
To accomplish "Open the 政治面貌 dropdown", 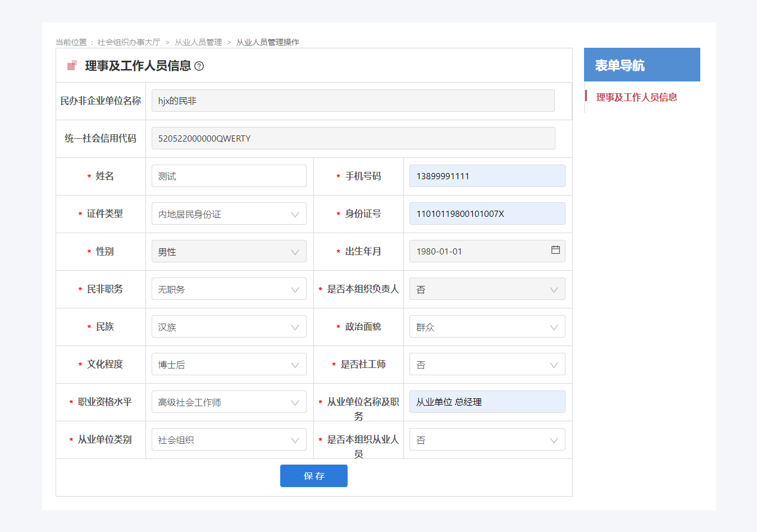I will coord(487,327).
